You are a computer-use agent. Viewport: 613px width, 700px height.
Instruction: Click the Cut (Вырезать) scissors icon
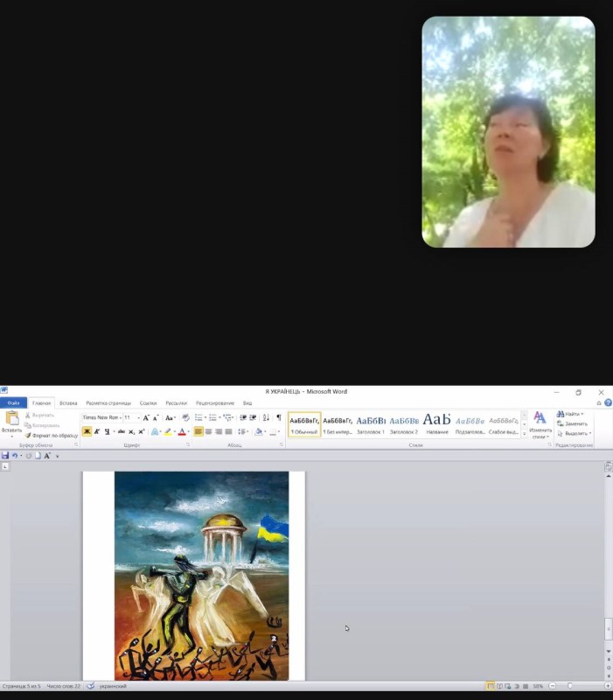pos(28,415)
